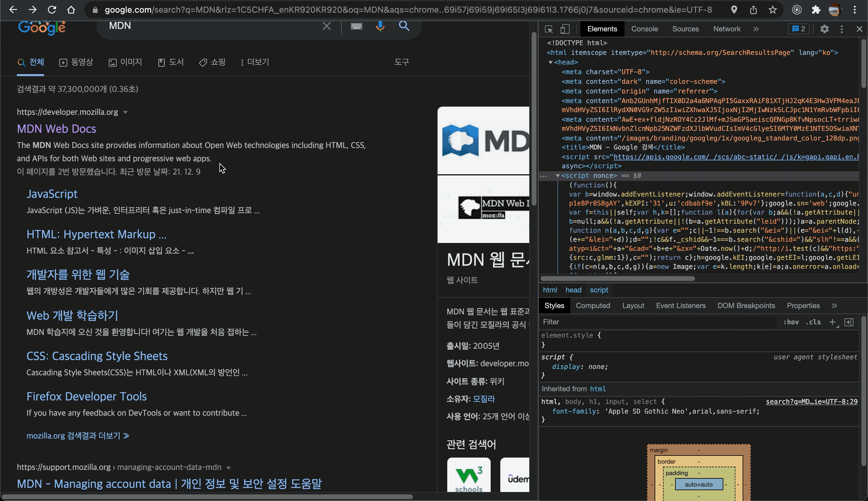Click the bookmark star icon
Screen dimensions: 868x501
coord(773,10)
